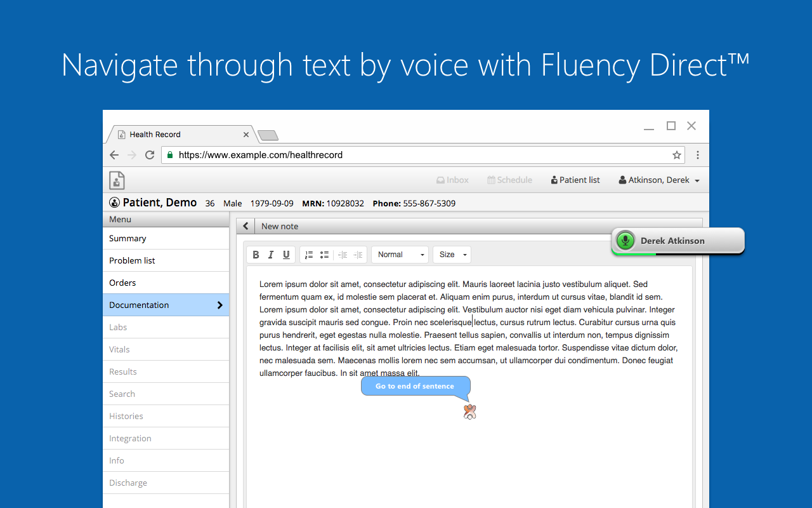Screen dimensions: 812x508
Task: Click inside the browser address bar
Action: [x=381, y=155]
